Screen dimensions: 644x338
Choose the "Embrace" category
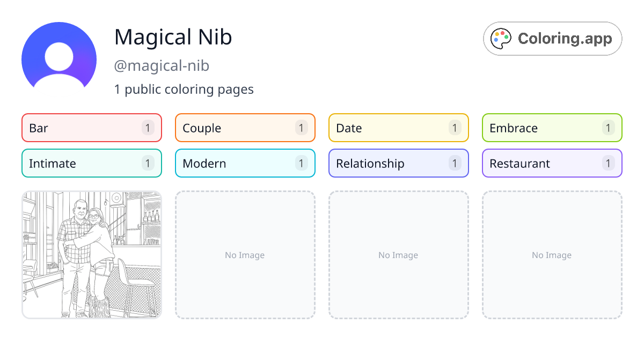tap(552, 128)
